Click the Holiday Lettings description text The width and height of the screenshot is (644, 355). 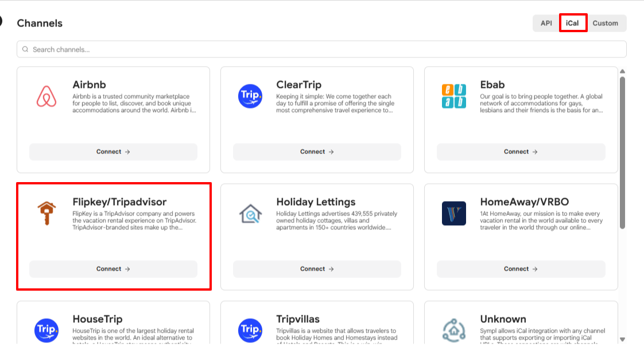[337, 220]
